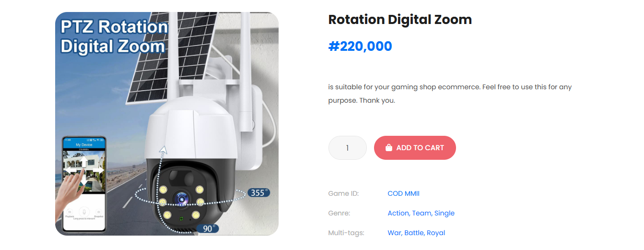Click the ADD TO CART button

tap(415, 148)
